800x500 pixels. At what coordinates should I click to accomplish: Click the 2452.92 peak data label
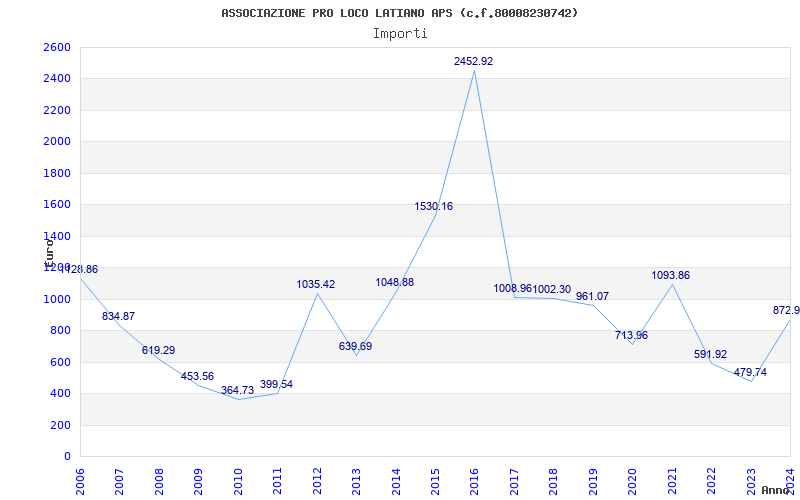coord(473,61)
